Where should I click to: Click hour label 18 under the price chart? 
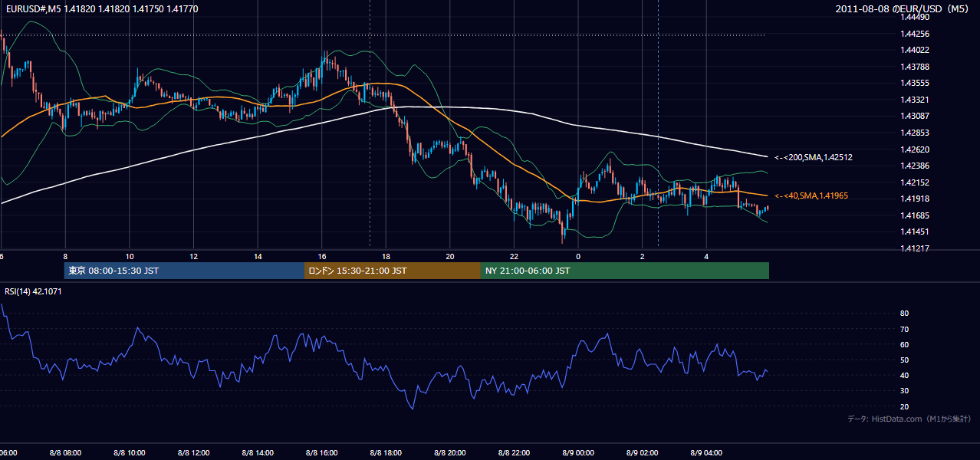[x=386, y=256]
